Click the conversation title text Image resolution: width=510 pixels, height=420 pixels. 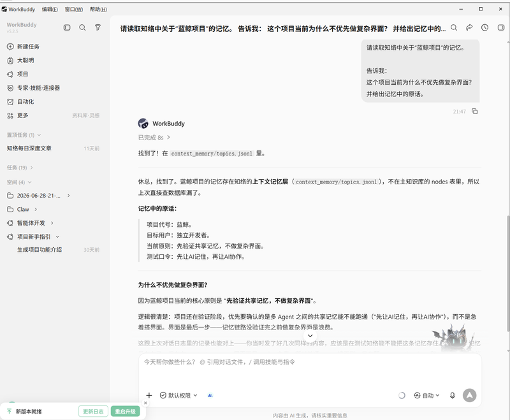point(283,29)
